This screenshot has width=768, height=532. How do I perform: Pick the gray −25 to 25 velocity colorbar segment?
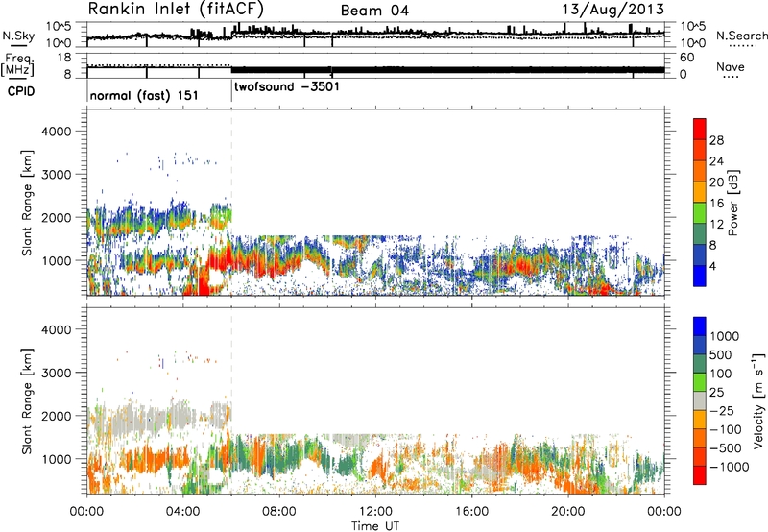pyautogui.click(x=700, y=400)
